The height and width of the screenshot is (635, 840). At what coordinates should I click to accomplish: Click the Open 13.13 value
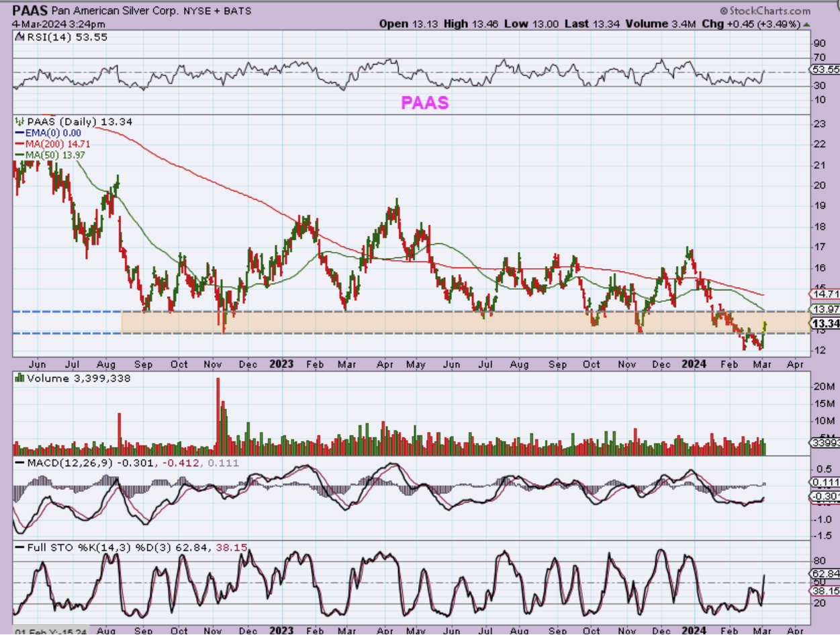tap(410, 24)
